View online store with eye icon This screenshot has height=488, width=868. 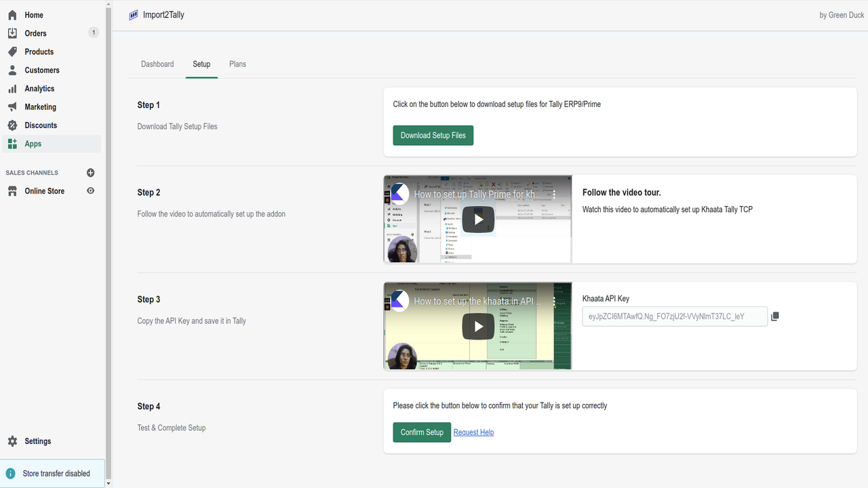[91, 191]
